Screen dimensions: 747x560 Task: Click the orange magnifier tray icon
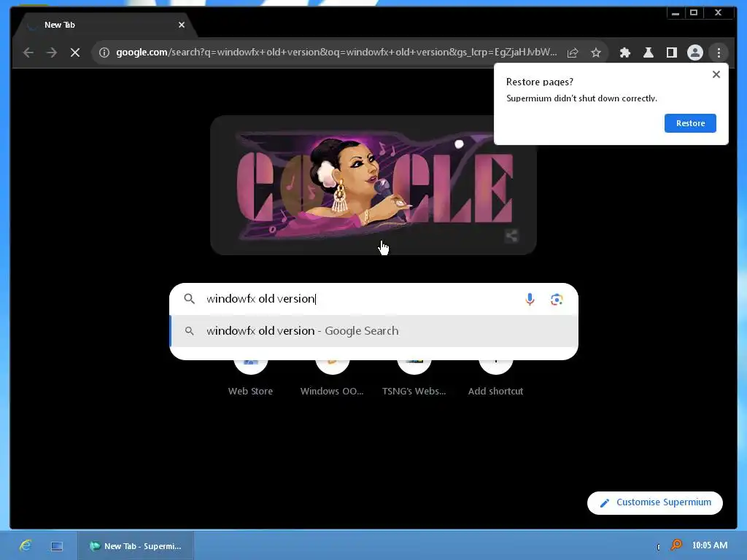676,545
